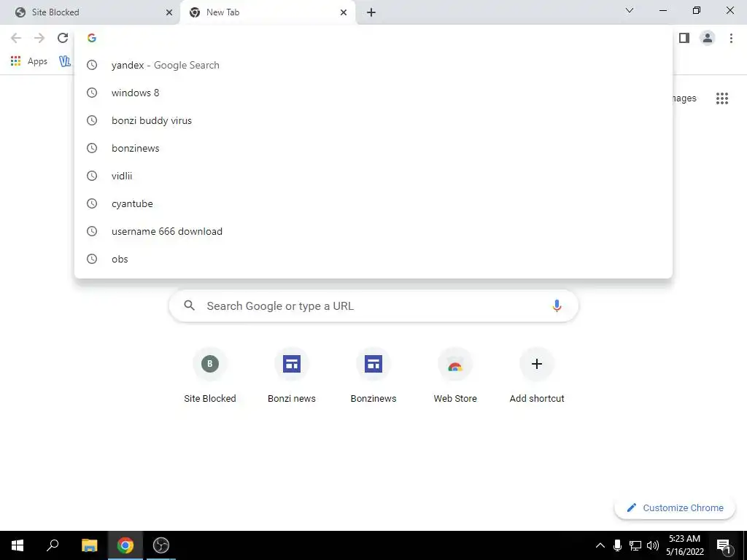Select username 666 download suggestion
Viewport: 747px width, 560px height.
(x=373, y=231)
